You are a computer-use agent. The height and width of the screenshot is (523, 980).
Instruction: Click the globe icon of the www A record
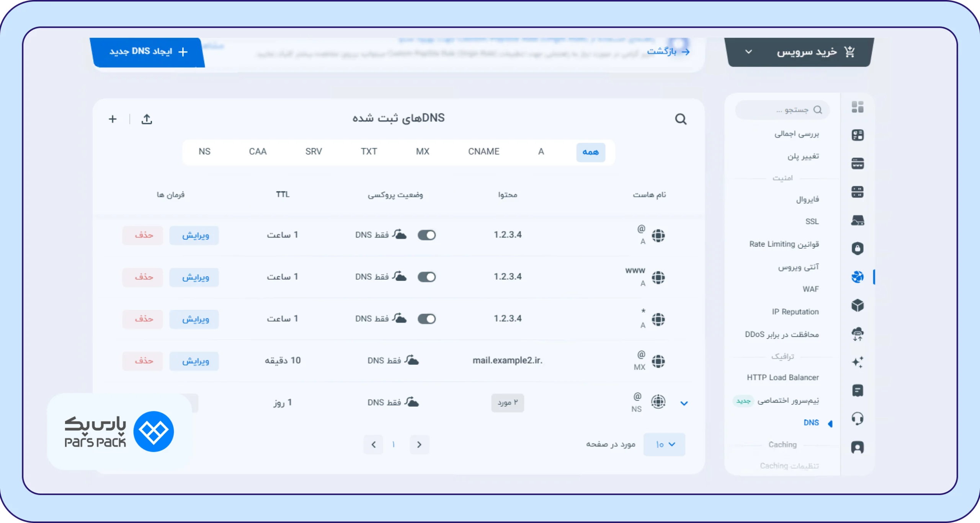pyautogui.click(x=658, y=277)
